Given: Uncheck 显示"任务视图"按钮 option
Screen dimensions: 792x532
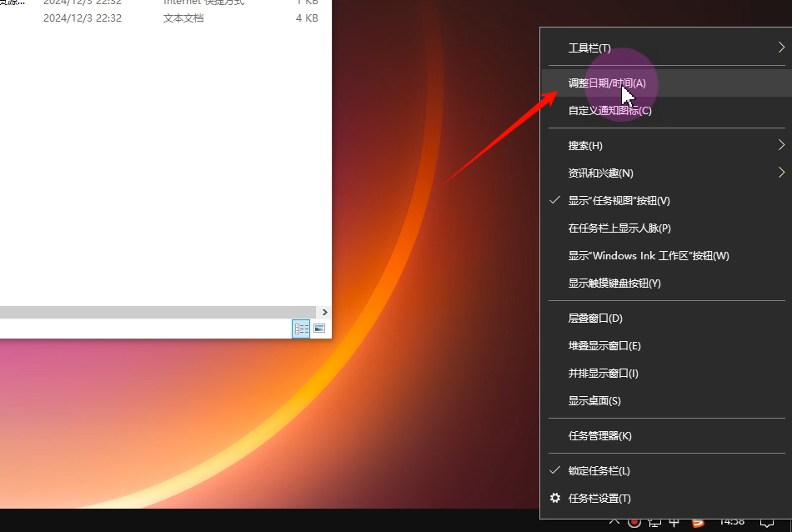Looking at the screenshot, I should click(x=619, y=201).
